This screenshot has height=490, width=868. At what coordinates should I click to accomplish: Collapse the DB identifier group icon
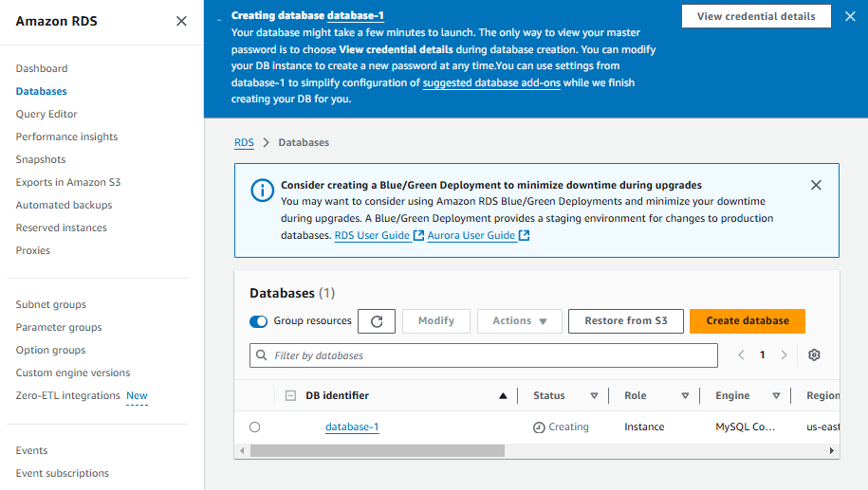[290, 396]
